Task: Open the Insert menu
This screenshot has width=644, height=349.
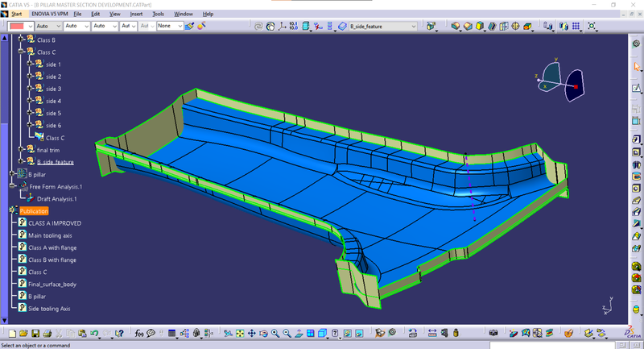Action: coord(135,14)
